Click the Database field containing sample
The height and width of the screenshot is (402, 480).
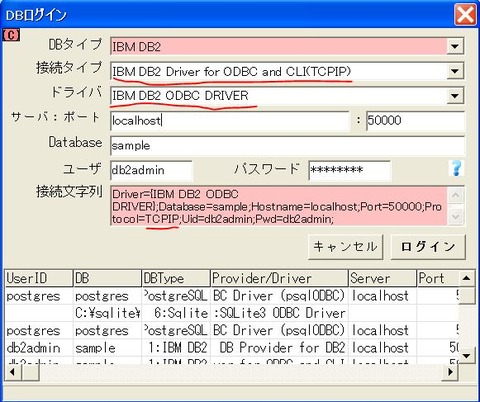tap(287, 146)
